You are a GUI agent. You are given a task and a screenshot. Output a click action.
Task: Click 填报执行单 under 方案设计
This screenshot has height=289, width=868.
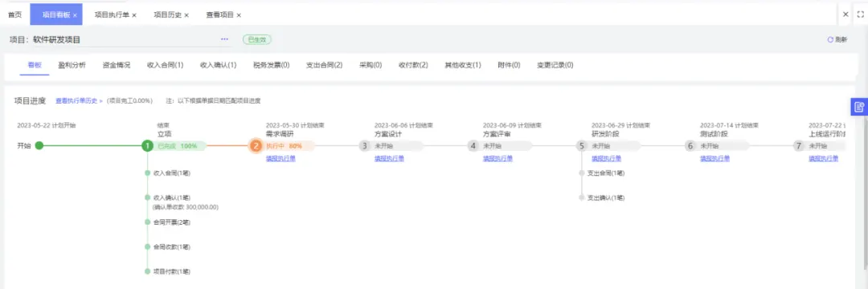pos(389,159)
